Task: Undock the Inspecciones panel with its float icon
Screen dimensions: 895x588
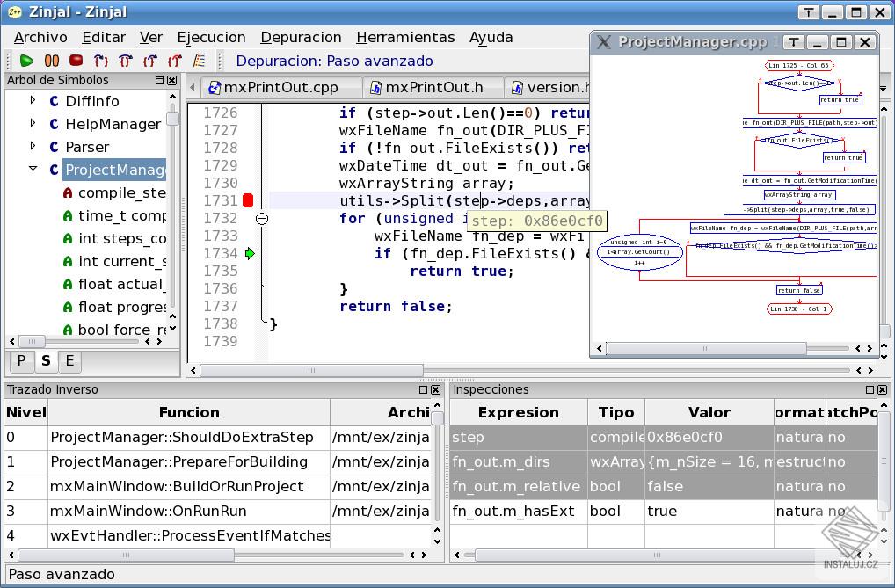Action: (870, 389)
